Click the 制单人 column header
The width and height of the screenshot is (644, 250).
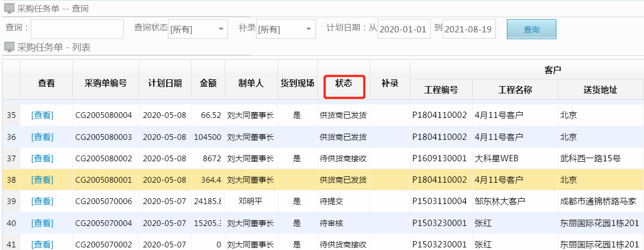coord(251,83)
